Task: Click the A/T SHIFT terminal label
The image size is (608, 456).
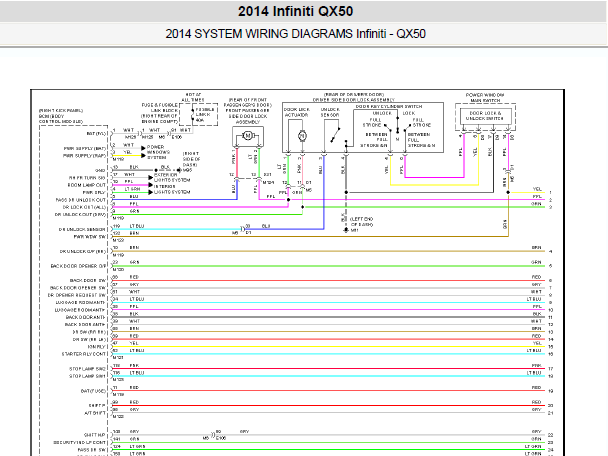Action: pyautogui.click(x=95, y=413)
